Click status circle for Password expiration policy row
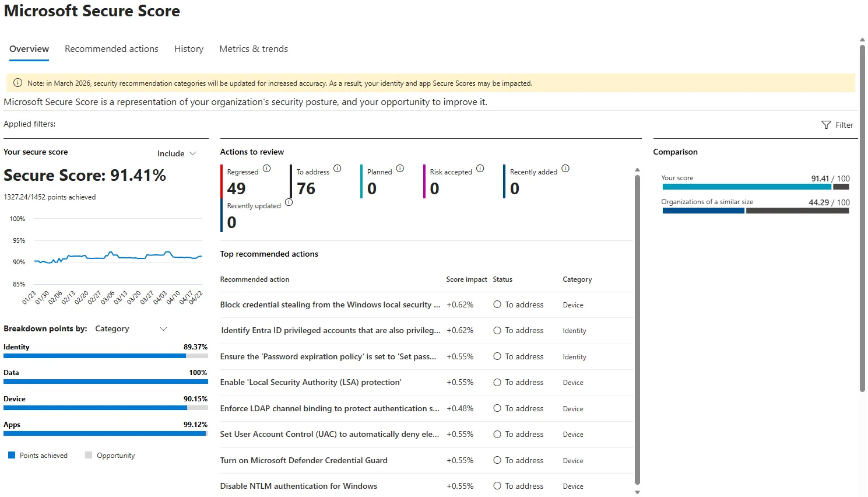868x497 pixels. click(x=497, y=356)
